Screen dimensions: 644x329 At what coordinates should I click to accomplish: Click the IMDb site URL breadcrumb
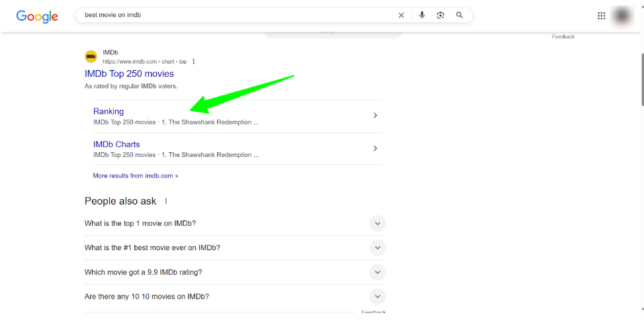point(144,62)
